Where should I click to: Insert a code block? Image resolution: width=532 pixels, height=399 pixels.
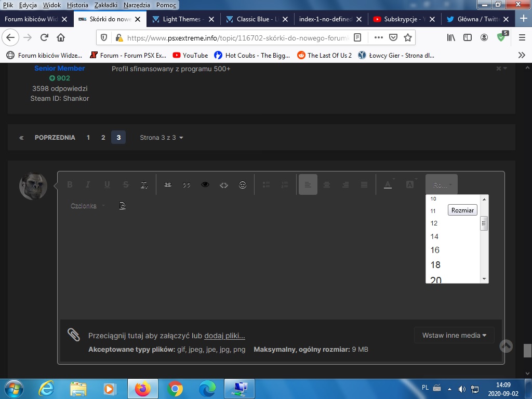pyautogui.click(x=224, y=185)
